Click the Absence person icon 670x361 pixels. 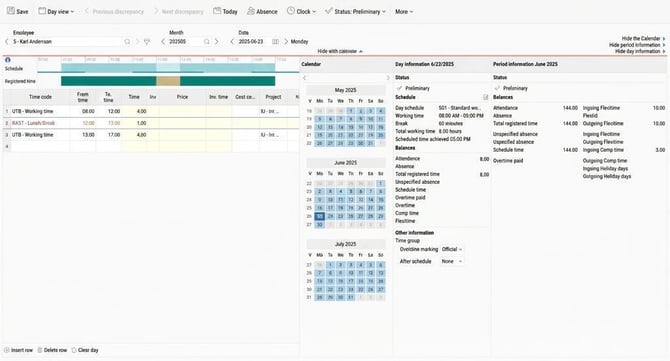(251, 11)
